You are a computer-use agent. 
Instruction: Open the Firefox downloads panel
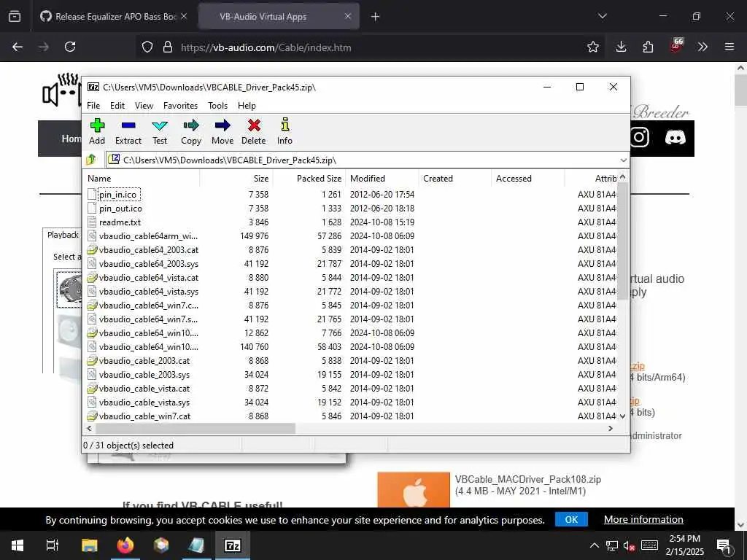point(621,47)
